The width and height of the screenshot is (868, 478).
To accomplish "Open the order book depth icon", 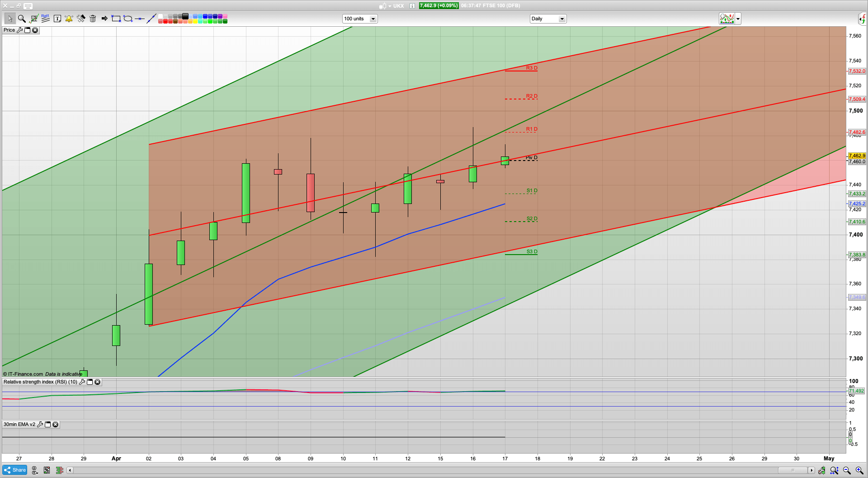I will [x=59, y=470].
